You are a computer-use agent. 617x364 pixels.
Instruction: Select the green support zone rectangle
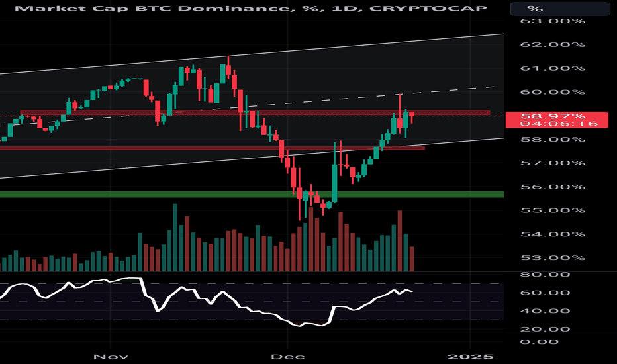pyautogui.click(x=252, y=195)
